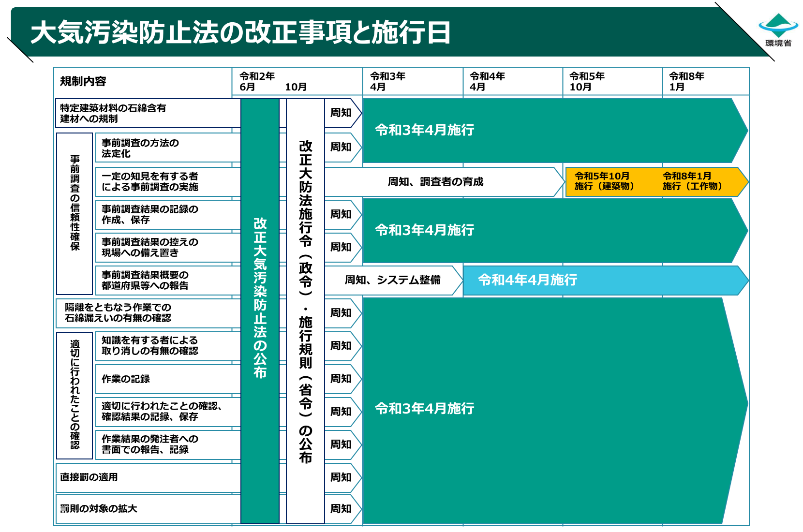
Task: Click the 周知 arrow beside 罰則の対象の拡大
Action: point(342,509)
